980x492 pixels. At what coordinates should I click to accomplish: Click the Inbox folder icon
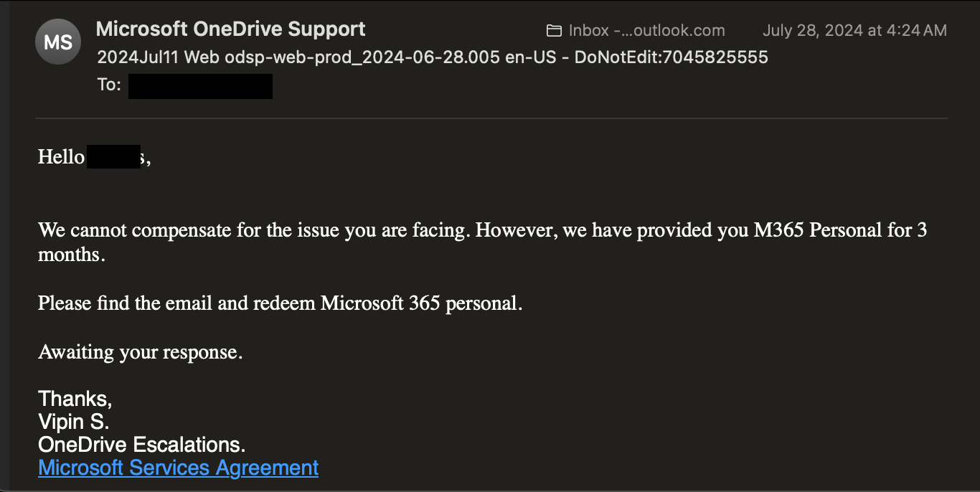[554, 31]
